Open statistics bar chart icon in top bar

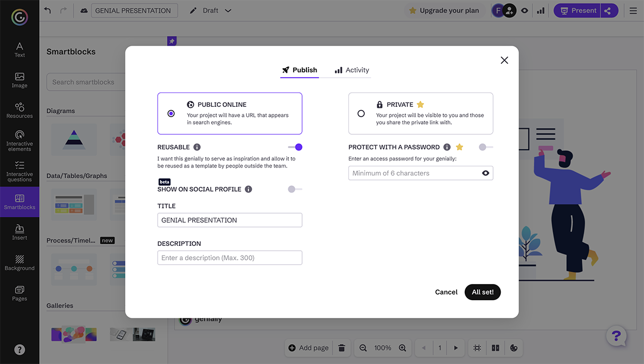(541, 10)
